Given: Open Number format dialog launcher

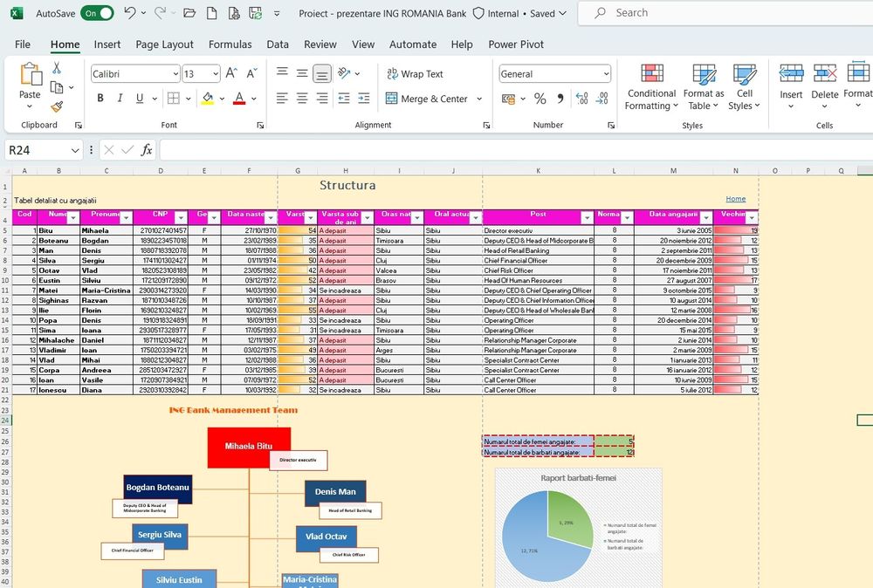Looking at the screenshot, I should (611, 125).
